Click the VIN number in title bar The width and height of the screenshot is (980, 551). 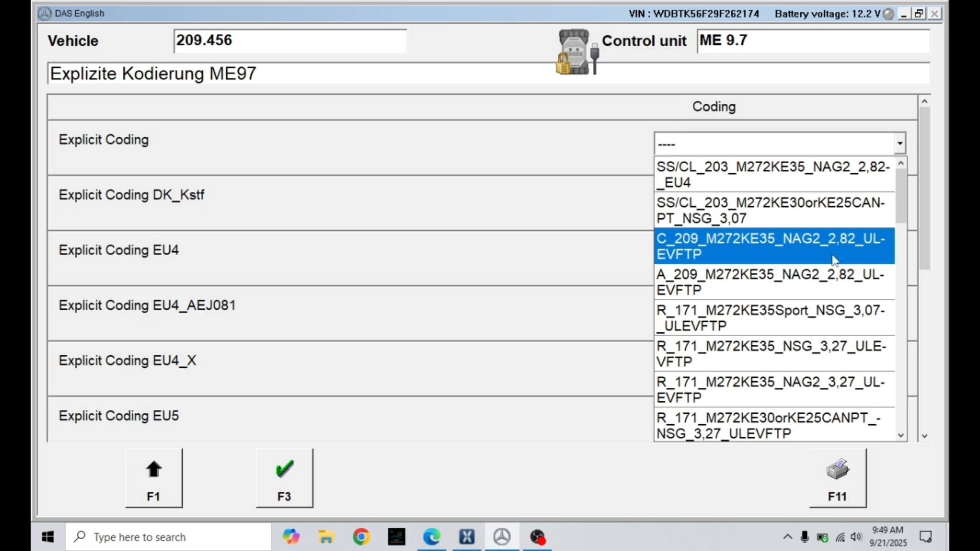[x=694, y=14]
